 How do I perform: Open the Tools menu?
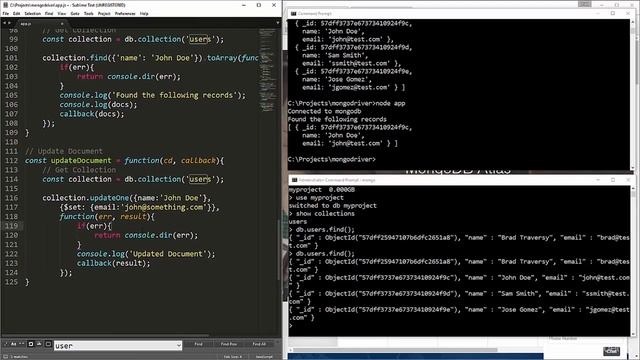(89, 13)
